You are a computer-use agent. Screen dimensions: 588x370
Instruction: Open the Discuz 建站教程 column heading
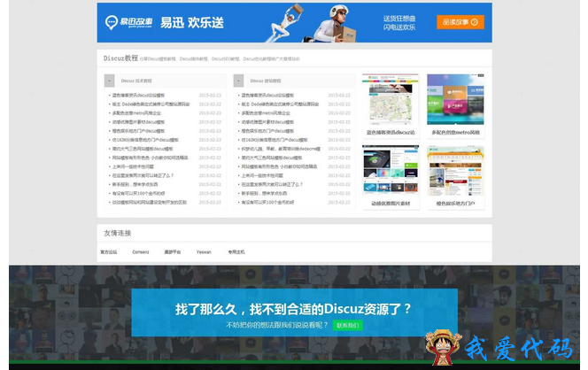(266, 81)
